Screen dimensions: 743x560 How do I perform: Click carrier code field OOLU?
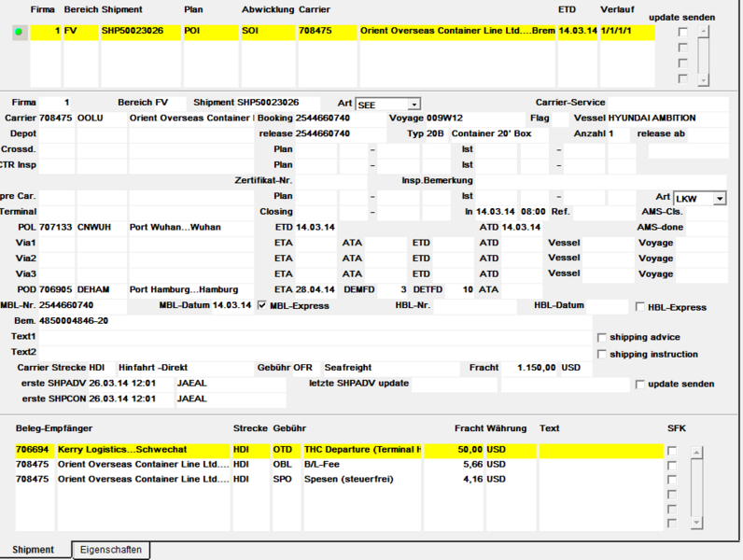[102, 118]
